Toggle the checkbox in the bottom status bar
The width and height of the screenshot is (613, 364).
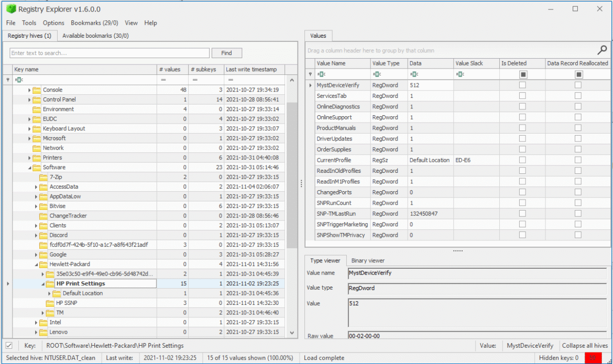click(x=9, y=346)
